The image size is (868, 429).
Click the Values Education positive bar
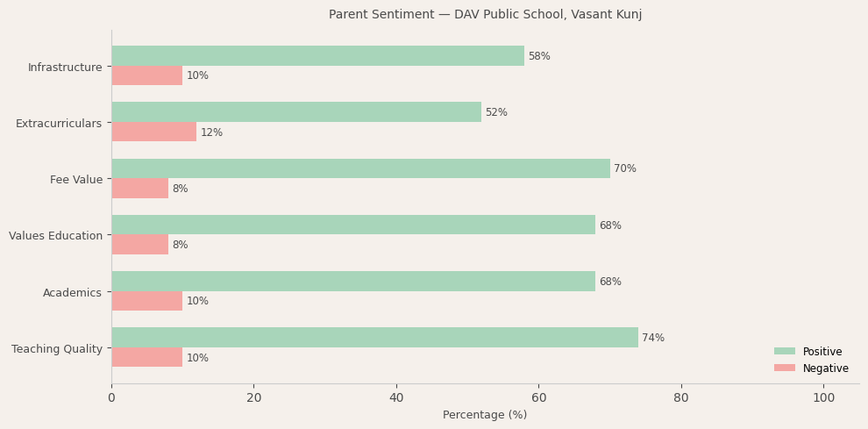(353, 225)
